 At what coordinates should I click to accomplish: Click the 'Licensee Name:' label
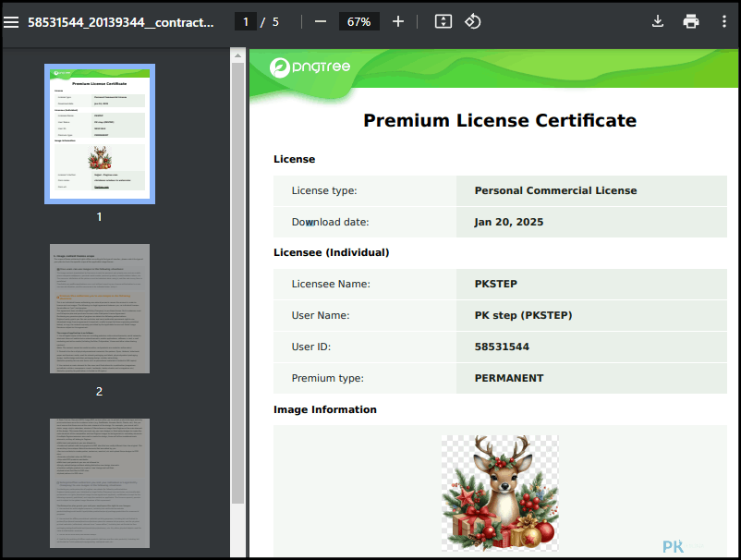[x=331, y=284]
